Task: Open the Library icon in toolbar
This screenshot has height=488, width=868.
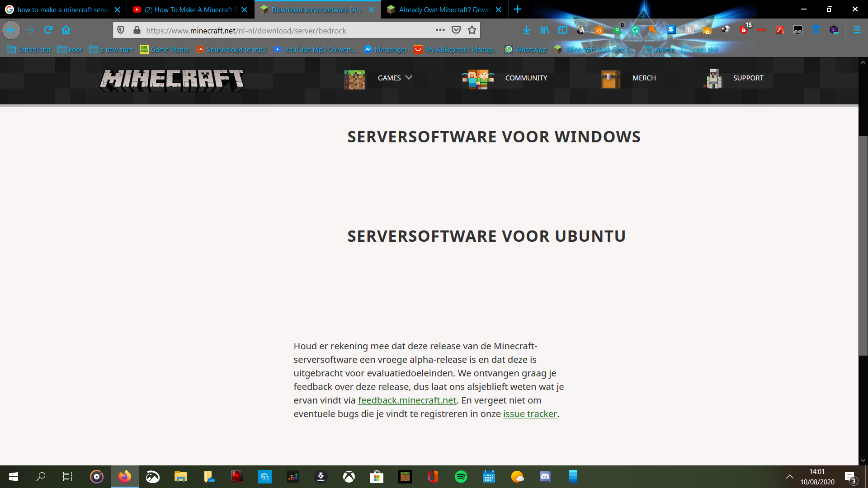Action: 545,30
